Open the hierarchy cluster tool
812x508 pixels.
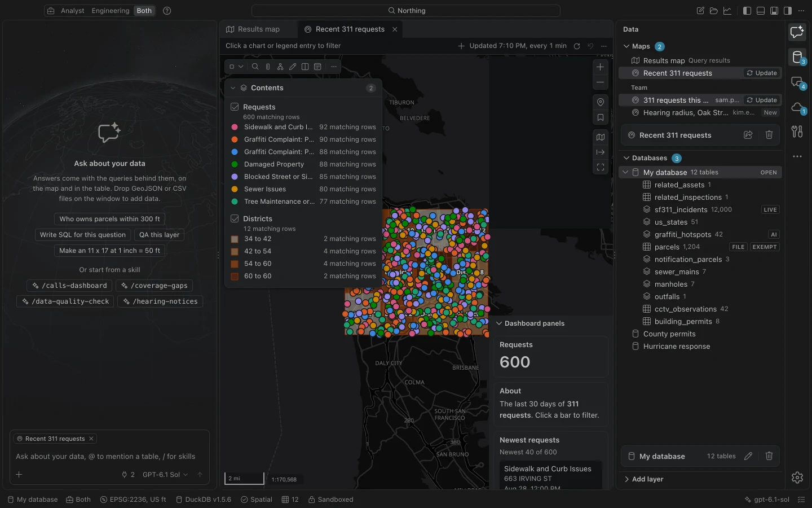(x=280, y=67)
